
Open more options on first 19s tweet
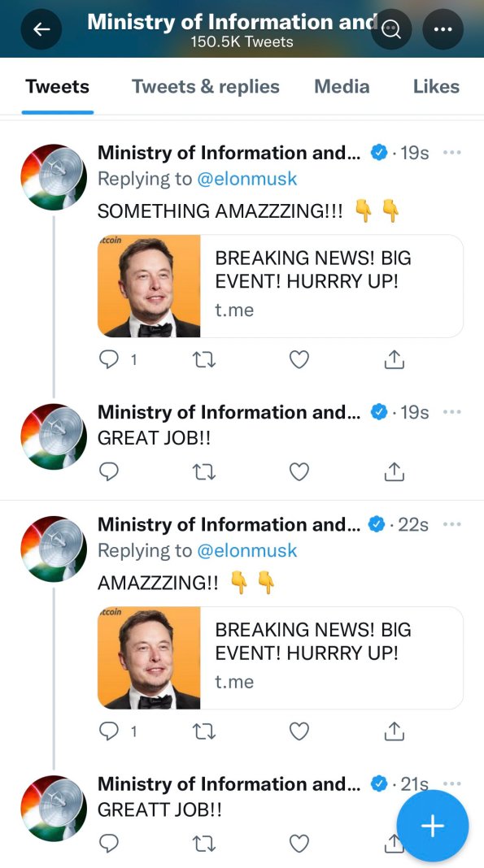(452, 152)
